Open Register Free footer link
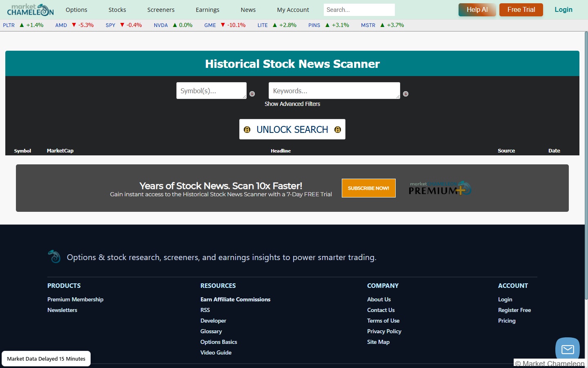This screenshot has width=588, height=368. [514, 310]
